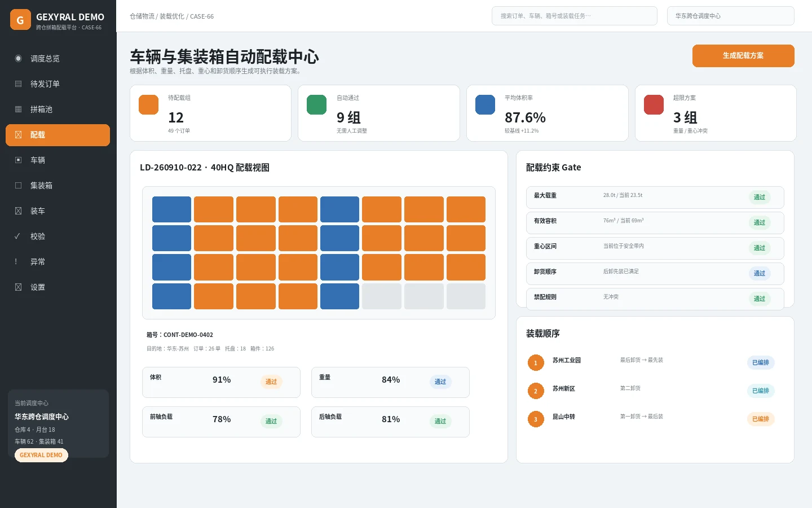
Task: Click the step 3 circle for 昆山中转
Action: click(x=536, y=419)
